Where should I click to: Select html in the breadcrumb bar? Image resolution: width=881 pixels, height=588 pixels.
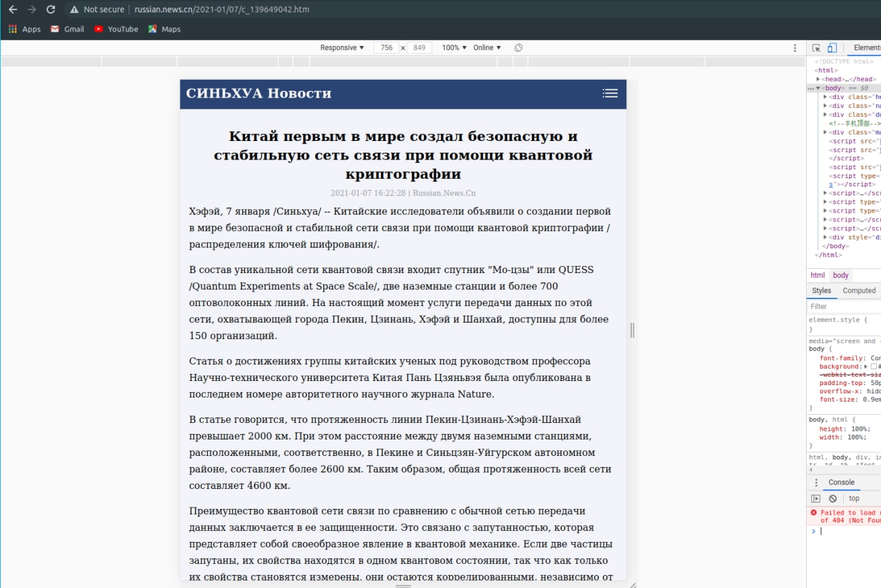point(818,275)
